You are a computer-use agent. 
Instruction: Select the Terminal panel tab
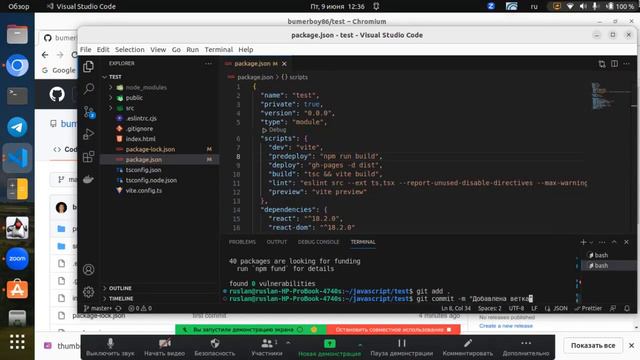(363, 242)
